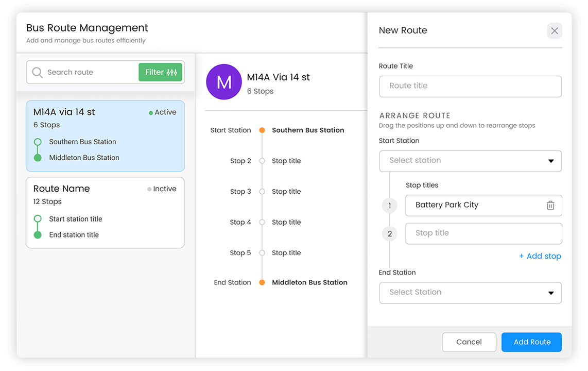Screen dimensions: 588x371
Task: Select the Route Name route card
Action: (105, 213)
